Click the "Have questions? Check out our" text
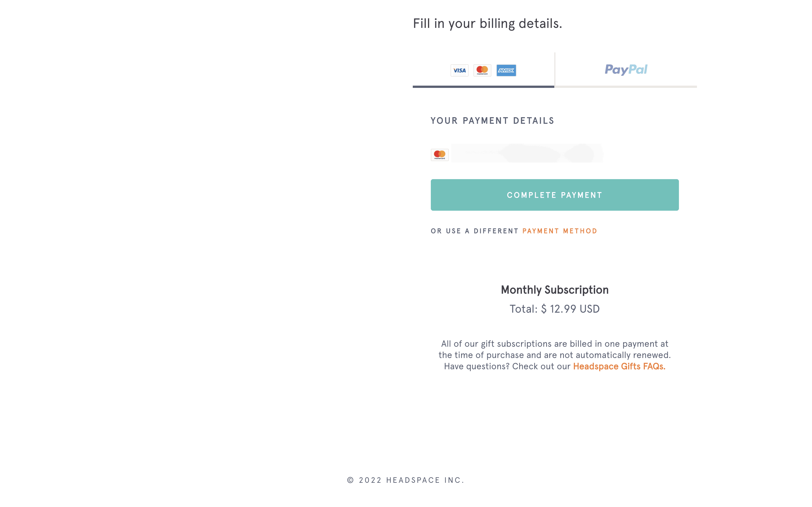 click(x=507, y=366)
